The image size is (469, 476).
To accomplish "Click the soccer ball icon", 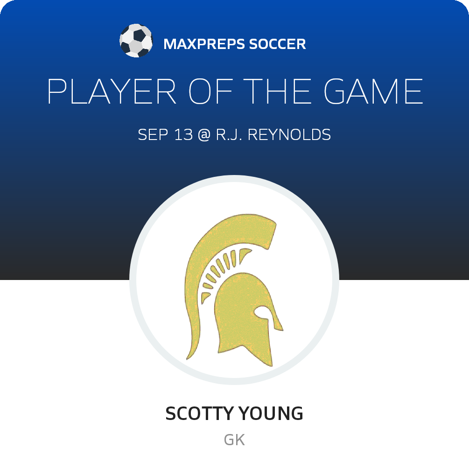I will [136, 41].
